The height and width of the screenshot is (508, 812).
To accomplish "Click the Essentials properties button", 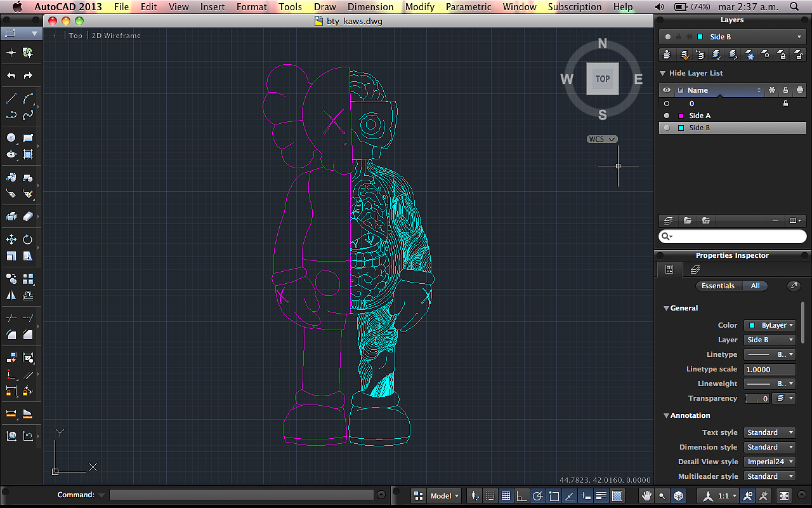I will 717,286.
